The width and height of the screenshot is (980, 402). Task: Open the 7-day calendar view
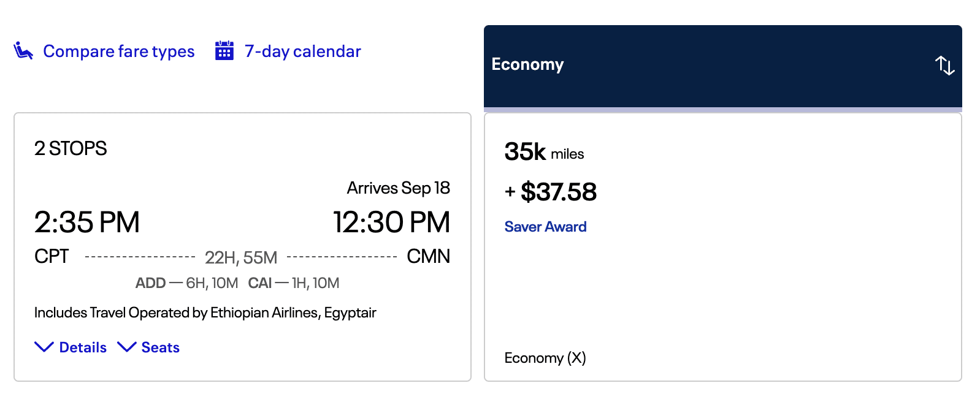pyautogui.click(x=302, y=51)
